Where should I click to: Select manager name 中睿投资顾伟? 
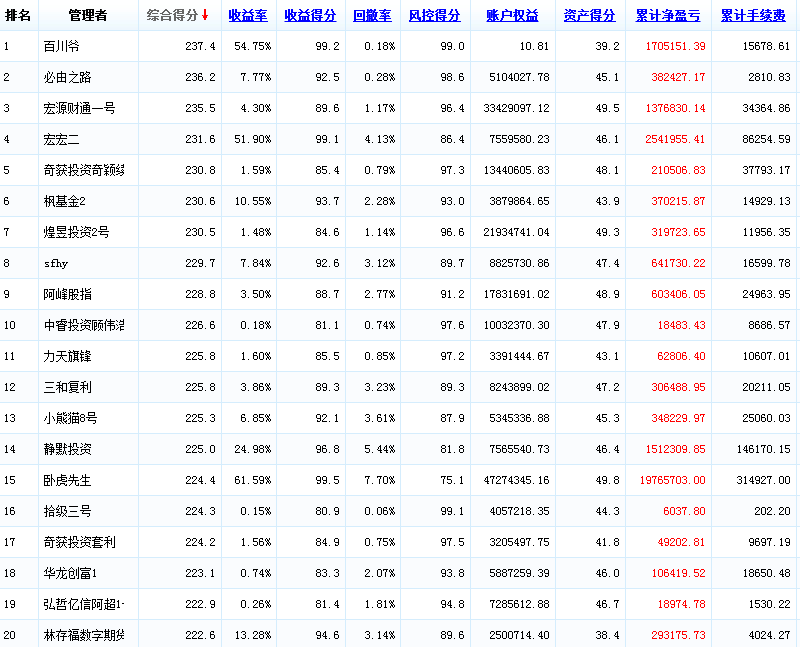click(84, 326)
